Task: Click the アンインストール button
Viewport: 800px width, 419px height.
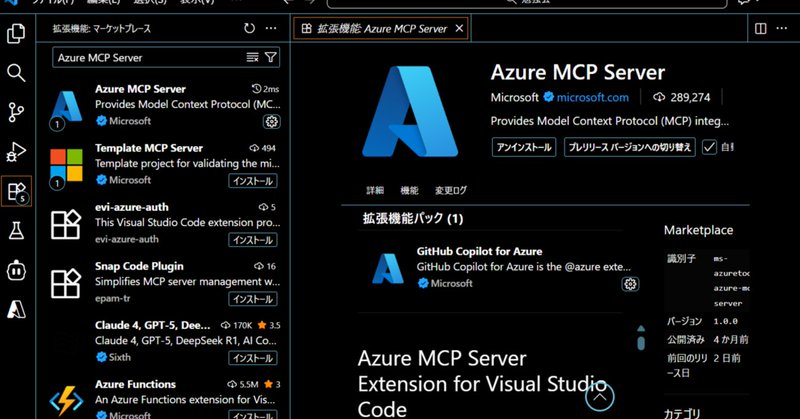Action: 524,147
